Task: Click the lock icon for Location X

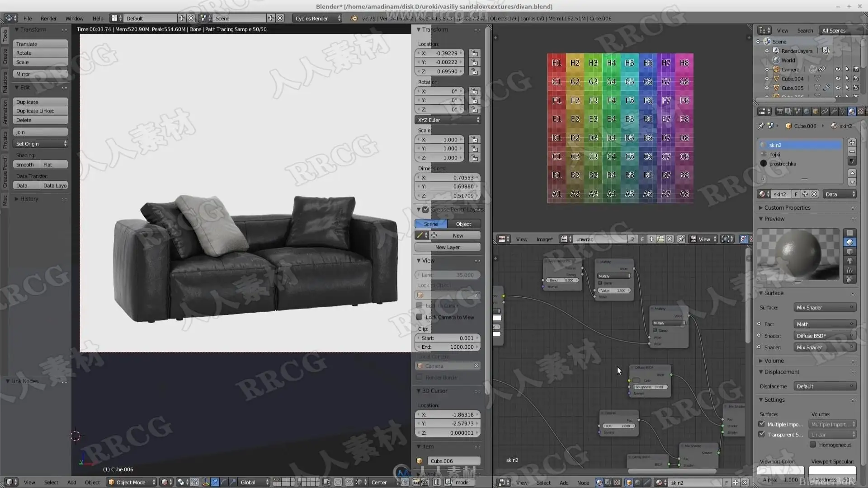Action: tap(474, 53)
